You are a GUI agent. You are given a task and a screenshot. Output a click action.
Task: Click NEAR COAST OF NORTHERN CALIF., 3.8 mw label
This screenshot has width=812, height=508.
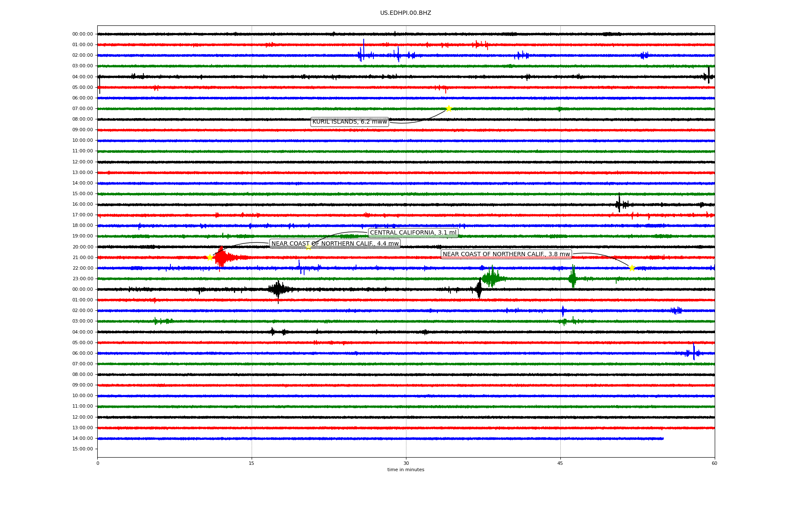point(506,254)
